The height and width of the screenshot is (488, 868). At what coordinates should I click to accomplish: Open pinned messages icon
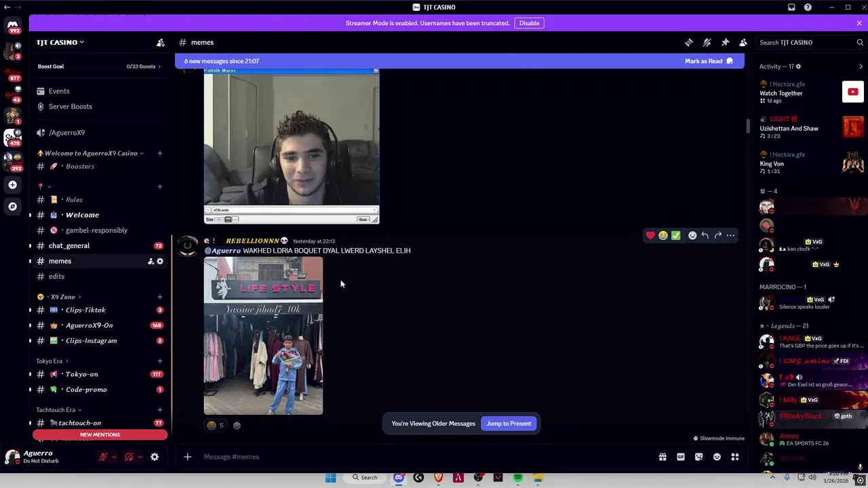pyautogui.click(x=725, y=42)
